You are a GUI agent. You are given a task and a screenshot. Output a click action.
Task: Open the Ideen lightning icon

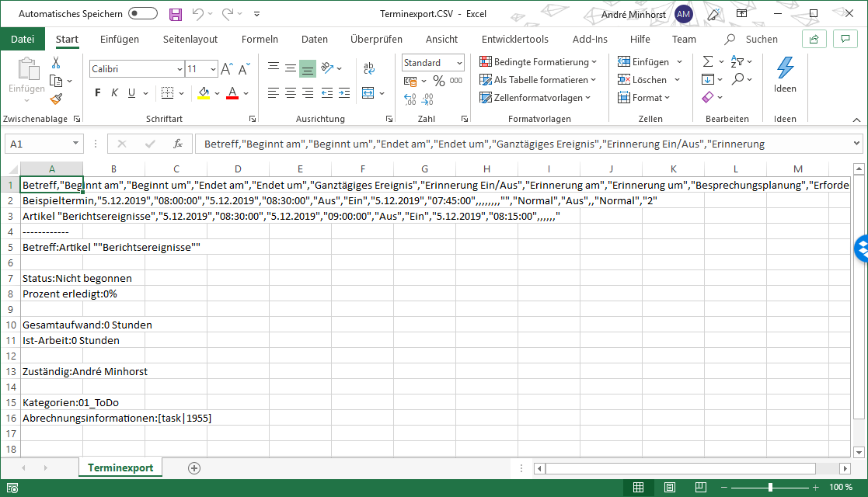coord(785,75)
